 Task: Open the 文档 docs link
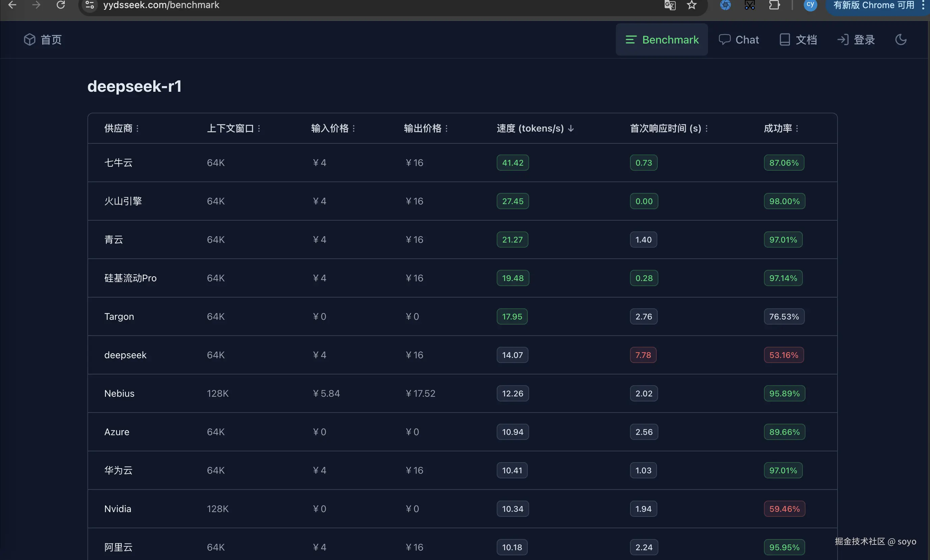tap(798, 39)
